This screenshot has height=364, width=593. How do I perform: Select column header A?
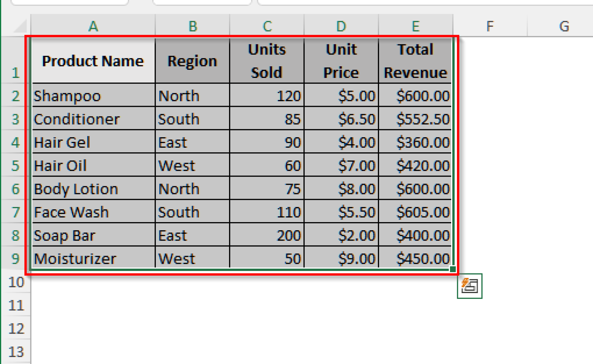pyautogui.click(x=93, y=26)
